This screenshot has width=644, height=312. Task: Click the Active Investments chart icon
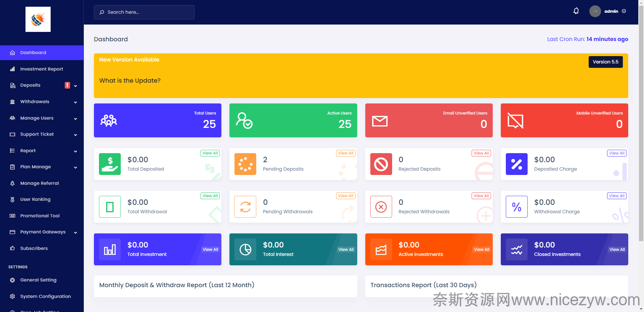point(381,249)
